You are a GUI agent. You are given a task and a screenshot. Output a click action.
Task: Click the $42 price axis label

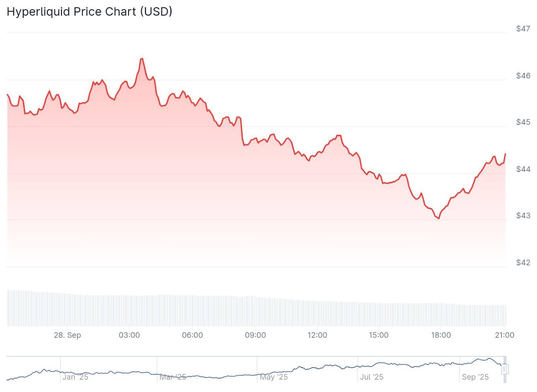[523, 262]
